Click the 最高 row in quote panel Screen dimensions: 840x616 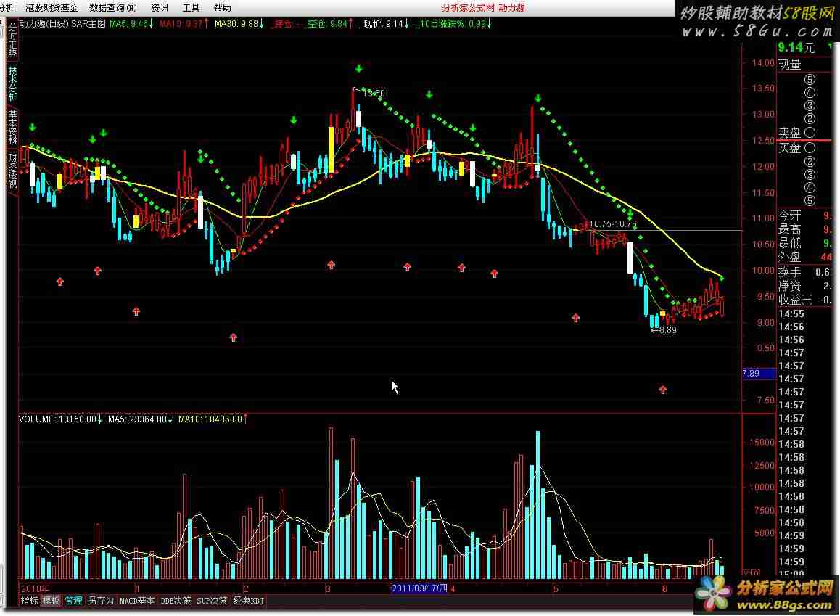pyautogui.click(x=805, y=229)
